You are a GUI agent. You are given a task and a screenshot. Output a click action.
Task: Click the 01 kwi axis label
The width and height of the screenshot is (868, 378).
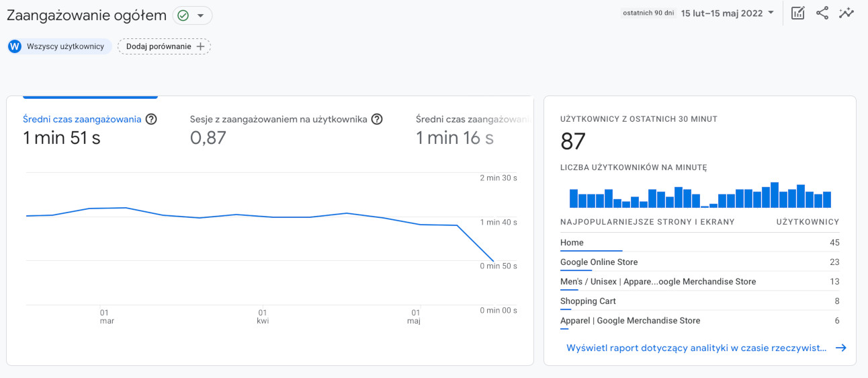click(x=263, y=317)
